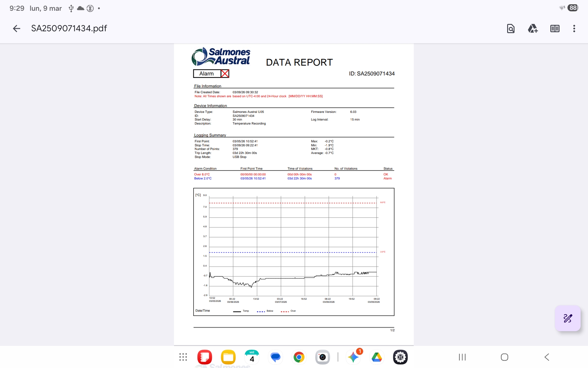Open the find-in-document search icon
Image resolution: width=588 pixels, height=368 pixels.
(x=511, y=29)
